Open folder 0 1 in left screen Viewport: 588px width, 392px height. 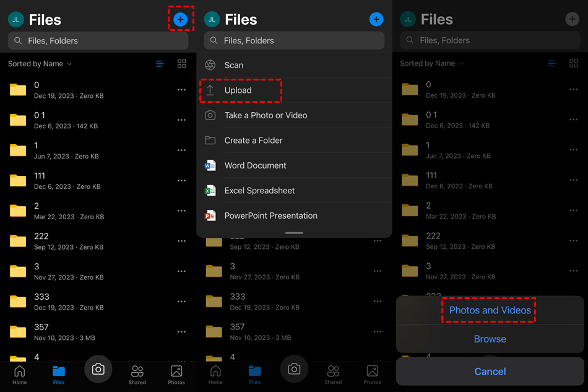click(x=98, y=120)
